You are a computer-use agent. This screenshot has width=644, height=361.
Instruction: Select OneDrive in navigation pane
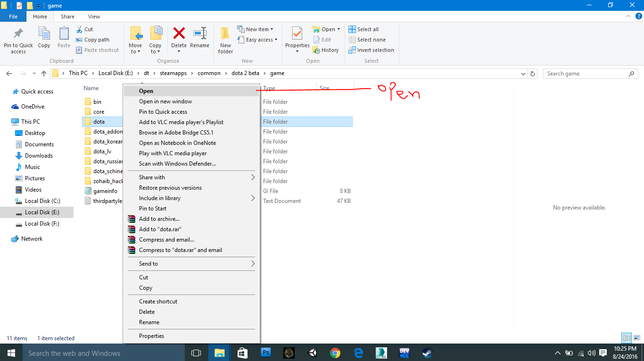click(x=33, y=107)
